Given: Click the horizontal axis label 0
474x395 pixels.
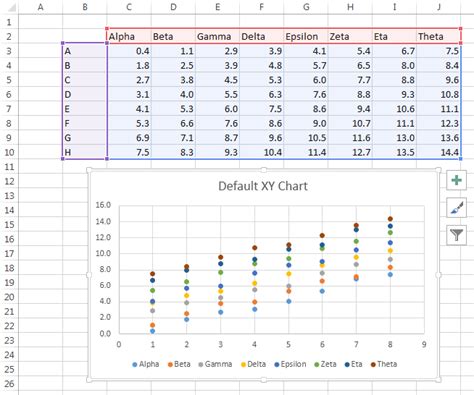Looking at the screenshot, I should coord(119,344).
